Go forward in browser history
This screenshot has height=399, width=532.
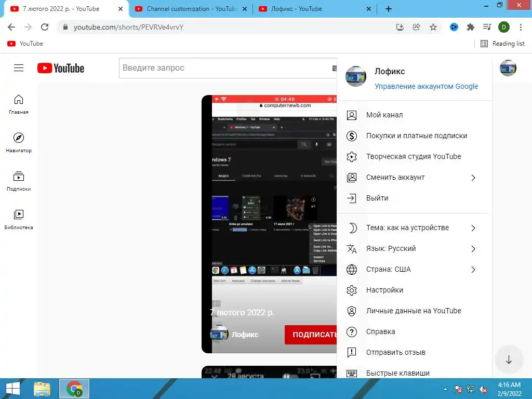point(28,27)
